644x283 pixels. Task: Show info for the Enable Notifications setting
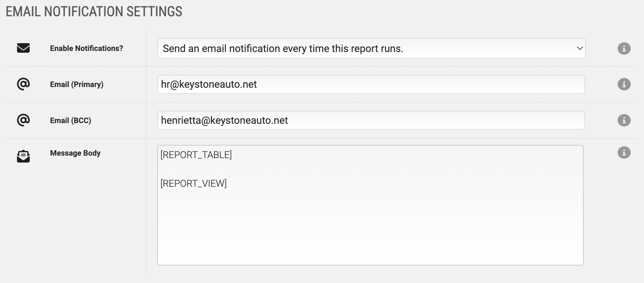(x=624, y=48)
